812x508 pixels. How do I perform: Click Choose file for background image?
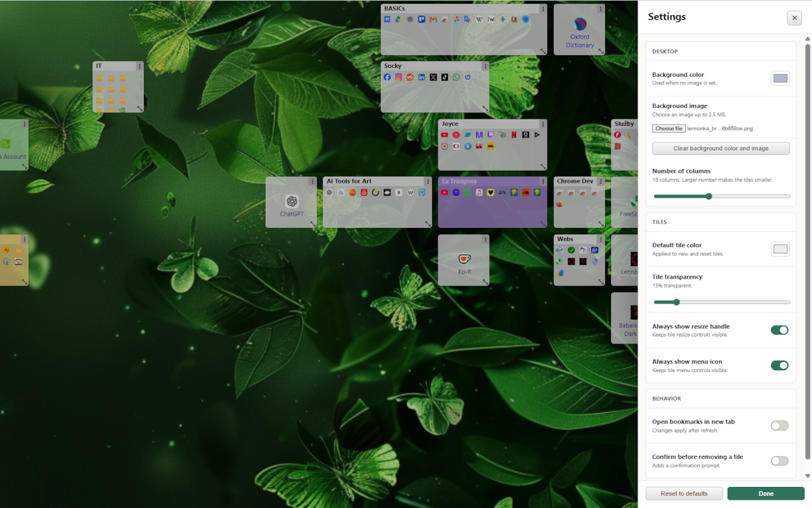(x=669, y=128)
